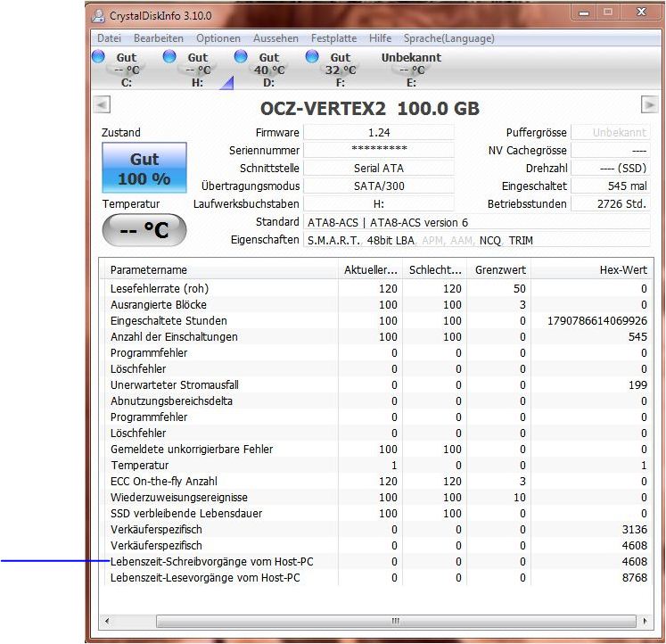
Task: Select the Ausrangierte Blöcke row
Action: point(376,304)
